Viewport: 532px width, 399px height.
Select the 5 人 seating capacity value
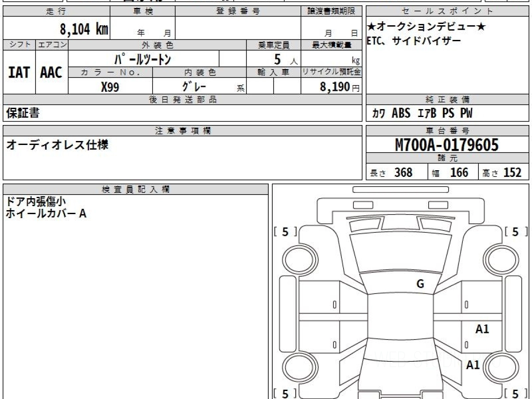pyautogui.click(x=286, y=59)
